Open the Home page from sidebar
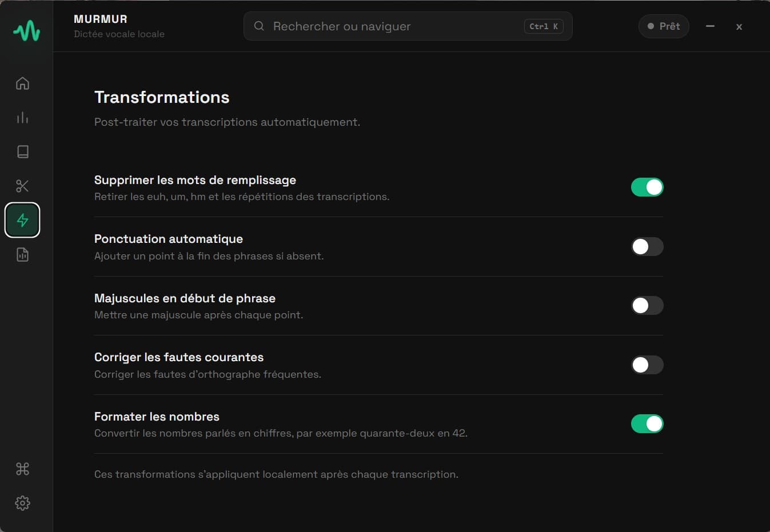Viewport: 770px width, 532px height. click(22, 83)
